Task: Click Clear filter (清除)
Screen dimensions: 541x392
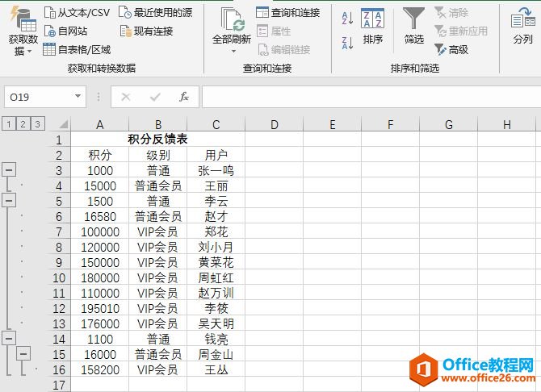Action: tap(451, 13)
